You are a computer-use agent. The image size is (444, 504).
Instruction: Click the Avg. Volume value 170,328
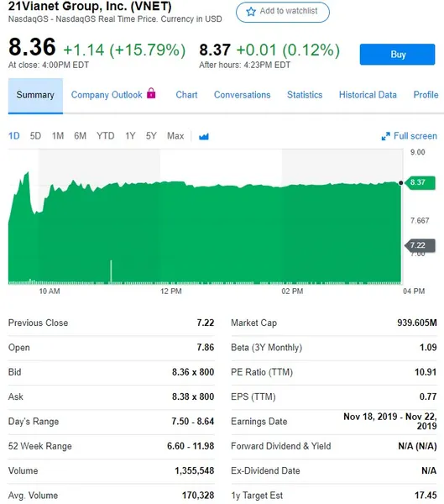pos(198,496)
